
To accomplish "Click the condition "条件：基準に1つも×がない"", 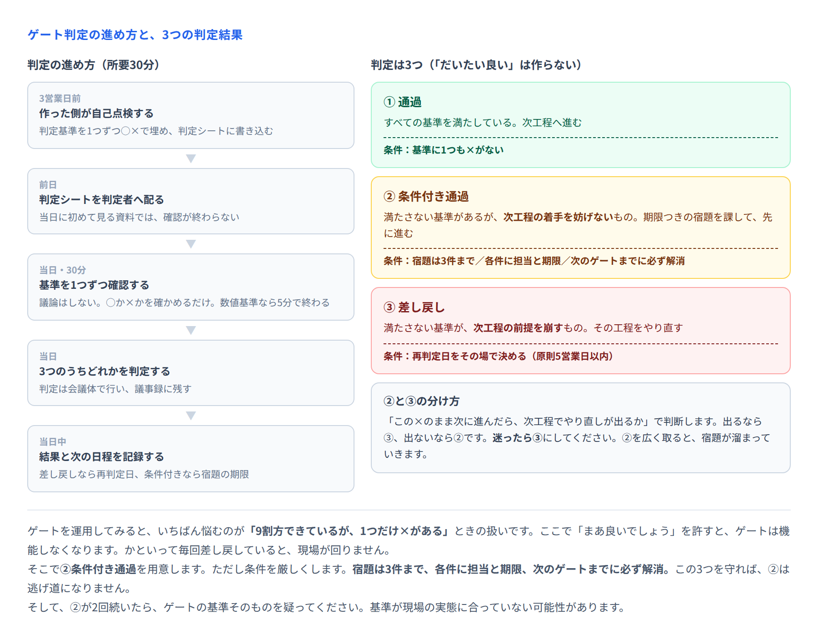I will 444,150.
